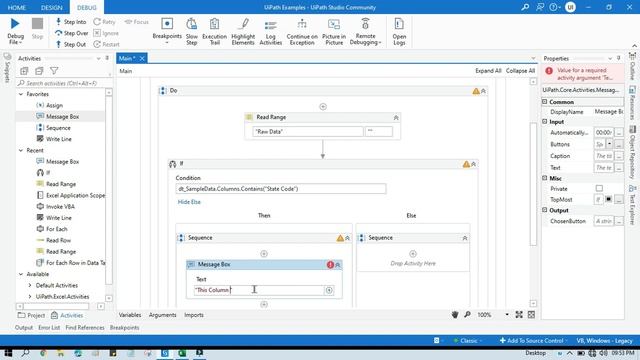This screenshot has height=360, width=640.
Task: Close the Main tab
Action: click(142, 58)
